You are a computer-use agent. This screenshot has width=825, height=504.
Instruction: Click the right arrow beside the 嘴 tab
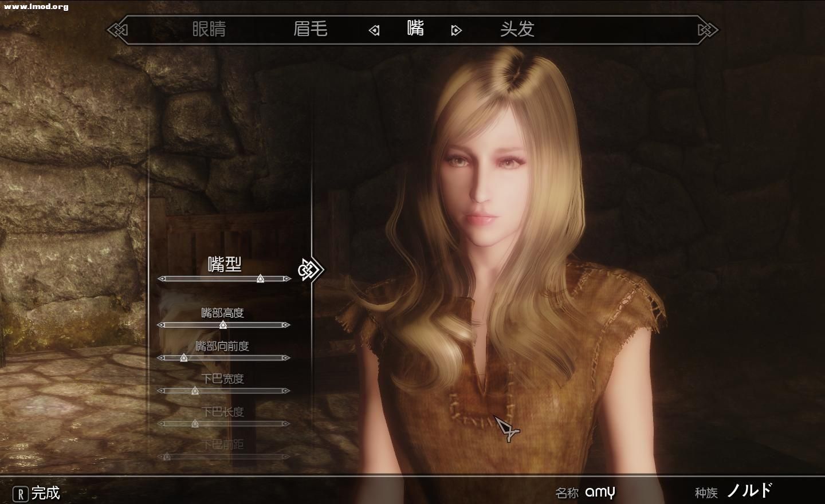[456, 30]
